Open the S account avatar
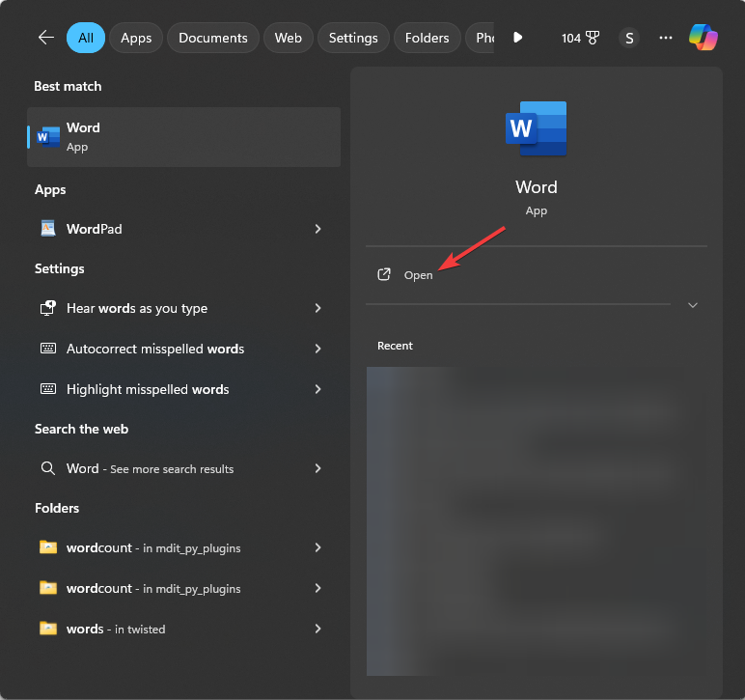The image size is (745, 700). (629, 38)
